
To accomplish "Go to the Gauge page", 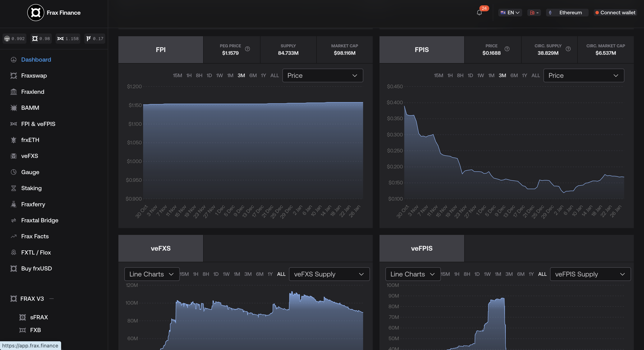I will (x=30, y=172).
